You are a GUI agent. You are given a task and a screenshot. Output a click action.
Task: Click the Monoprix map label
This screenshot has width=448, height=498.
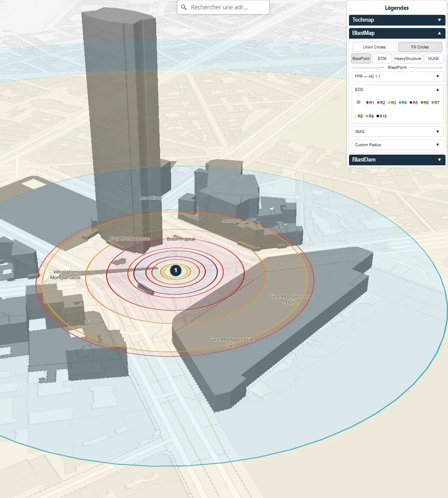pos(232,221)
